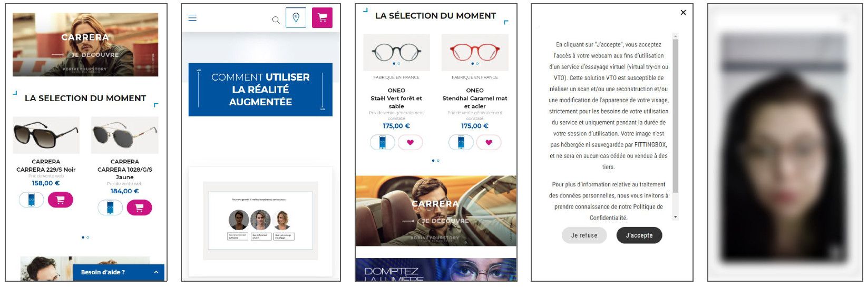Click the scroll down arrow in consent text
868x287 pixels.
tap(675, 217)
